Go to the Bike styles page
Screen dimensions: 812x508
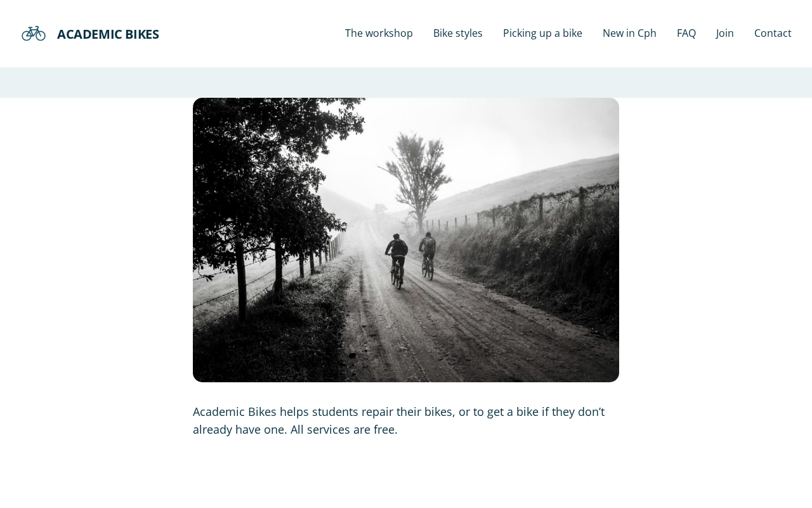(x=458, y=33)
